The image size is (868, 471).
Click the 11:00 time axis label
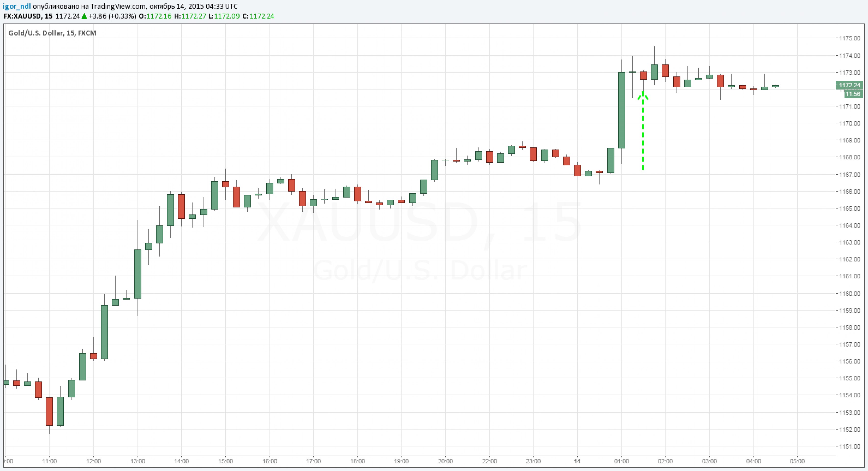coord(49,461)
